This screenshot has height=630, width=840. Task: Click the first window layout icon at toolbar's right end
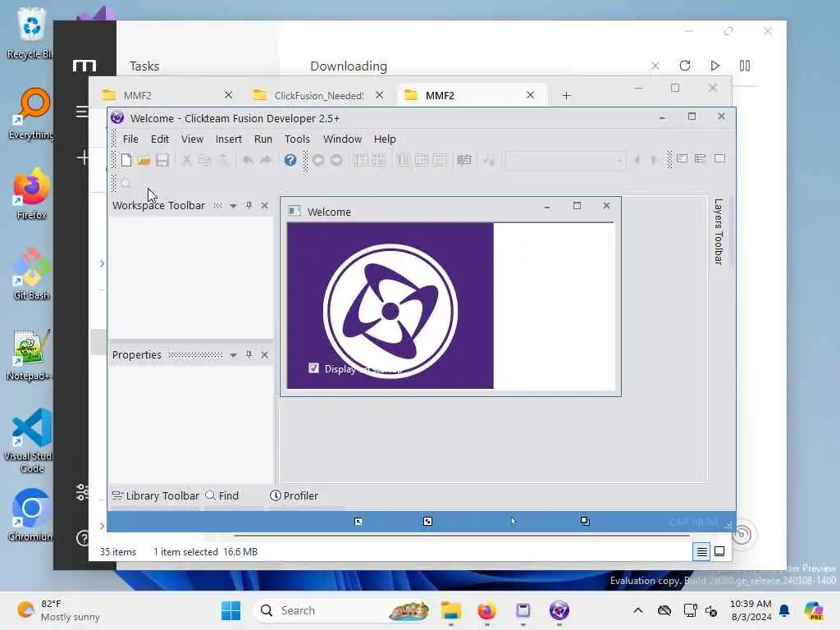click(682, 158)
